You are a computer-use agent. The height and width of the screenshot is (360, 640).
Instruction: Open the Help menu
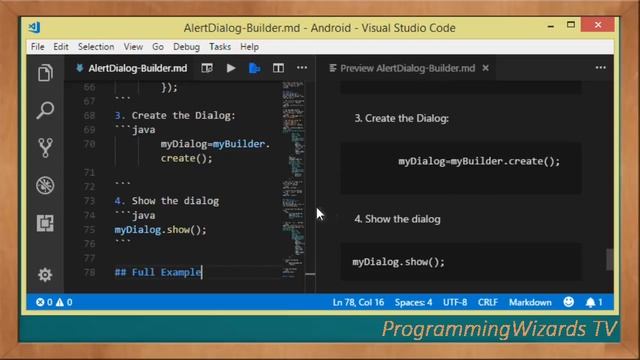click(249, 47)
